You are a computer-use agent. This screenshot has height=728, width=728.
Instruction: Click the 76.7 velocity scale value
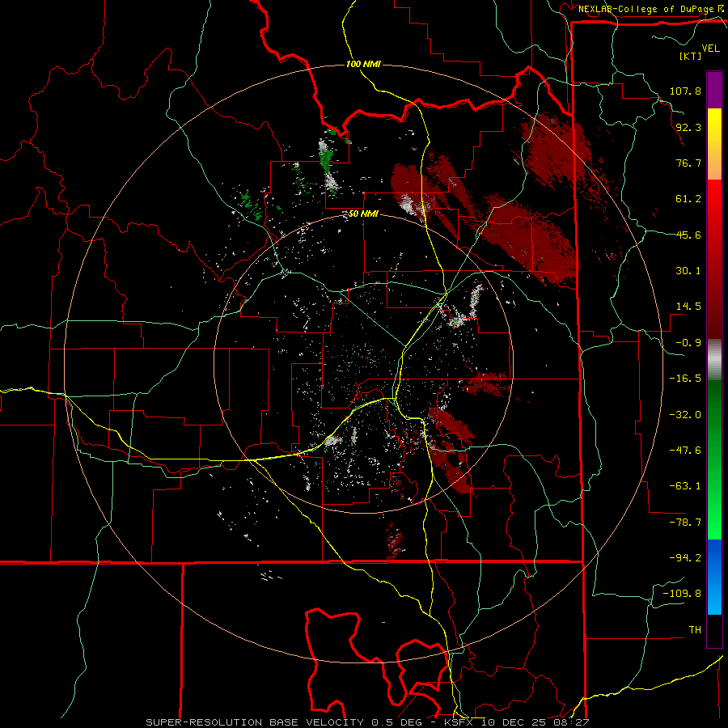688,163
